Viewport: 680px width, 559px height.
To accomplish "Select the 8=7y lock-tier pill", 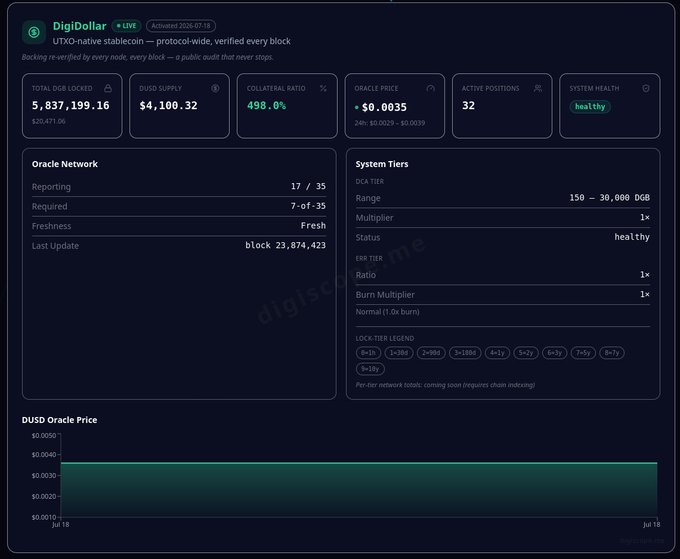I will tap(611, 353).
